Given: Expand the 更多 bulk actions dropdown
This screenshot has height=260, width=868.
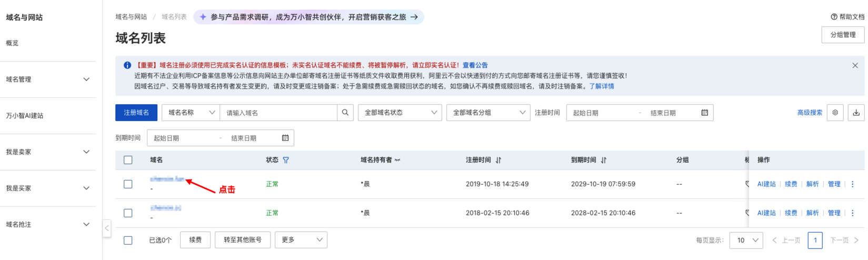Looking at the screenshot, I should 302,240.
